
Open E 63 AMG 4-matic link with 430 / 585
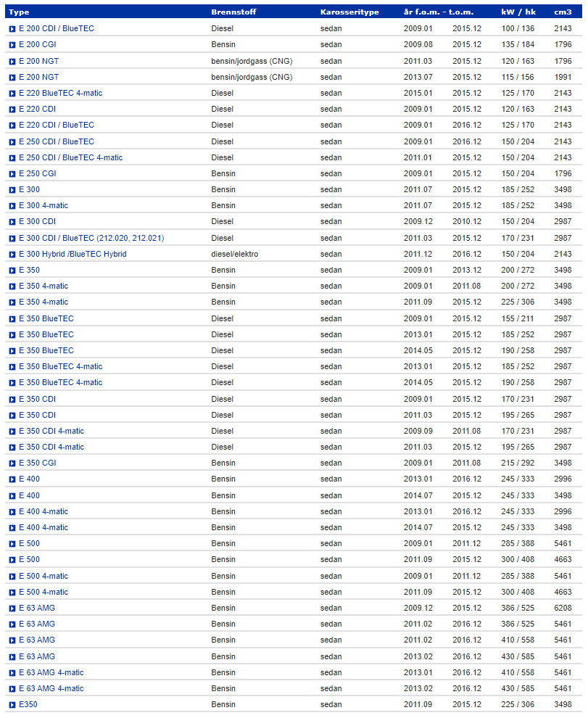coord(51,688)
